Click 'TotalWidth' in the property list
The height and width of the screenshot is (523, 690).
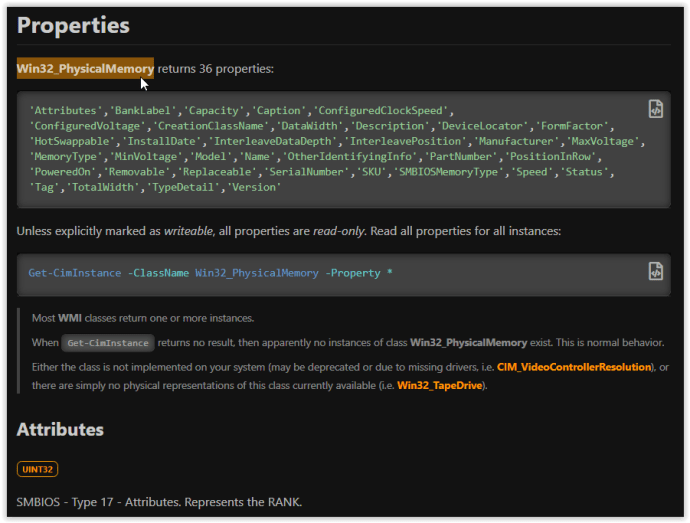coord(103,188)
